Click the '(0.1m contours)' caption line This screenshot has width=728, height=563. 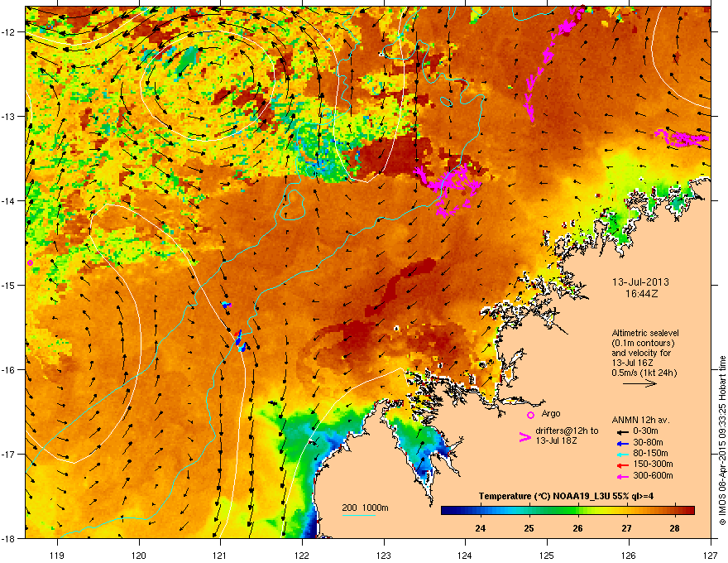pos(643,344)
